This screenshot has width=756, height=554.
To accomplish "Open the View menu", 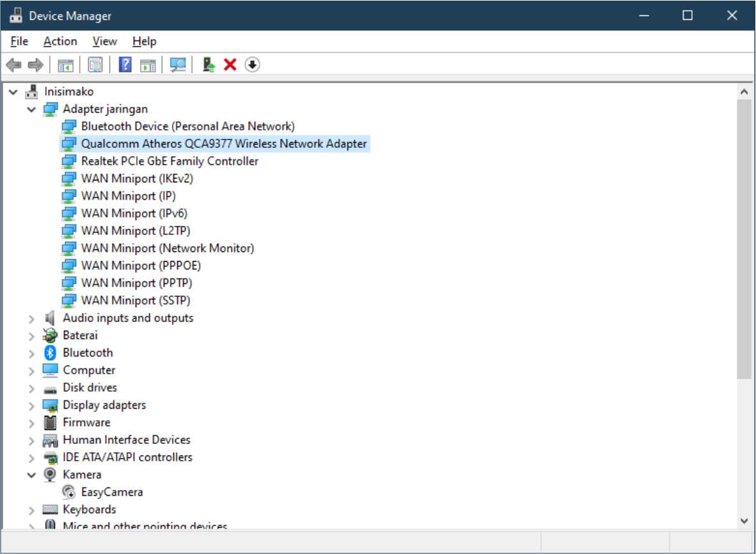I will (105, 42).
